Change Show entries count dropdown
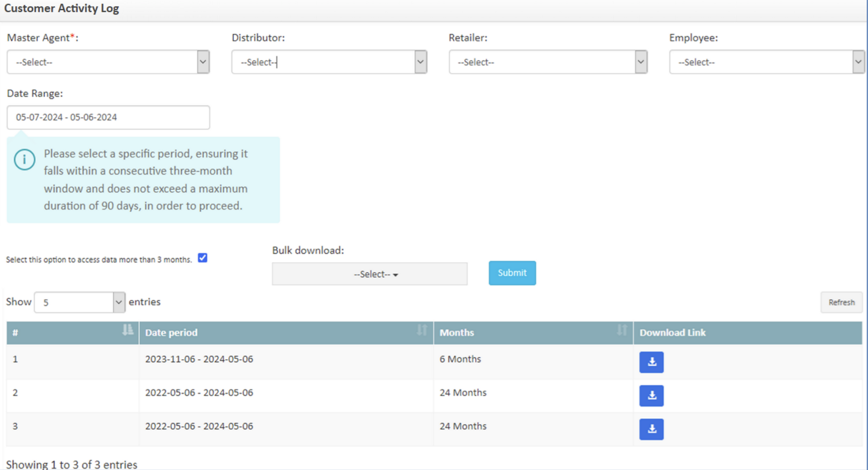 pyautogui.click(x=79, y=302)
